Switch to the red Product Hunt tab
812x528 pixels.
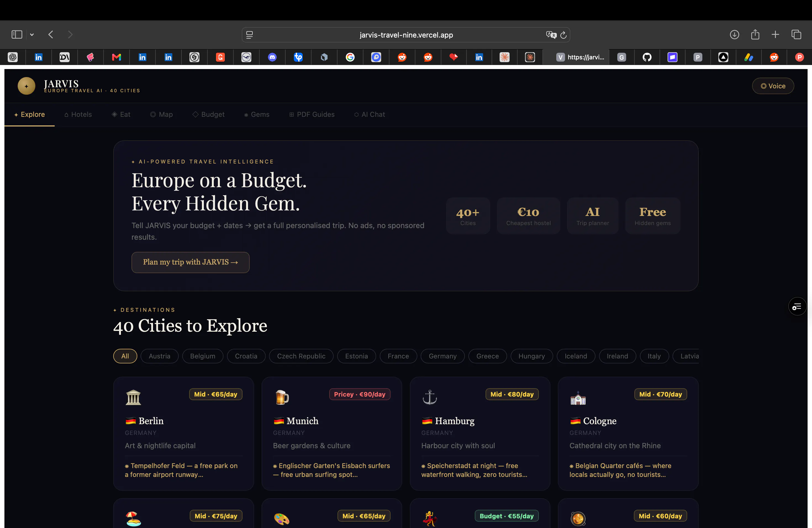click(799, 57)
